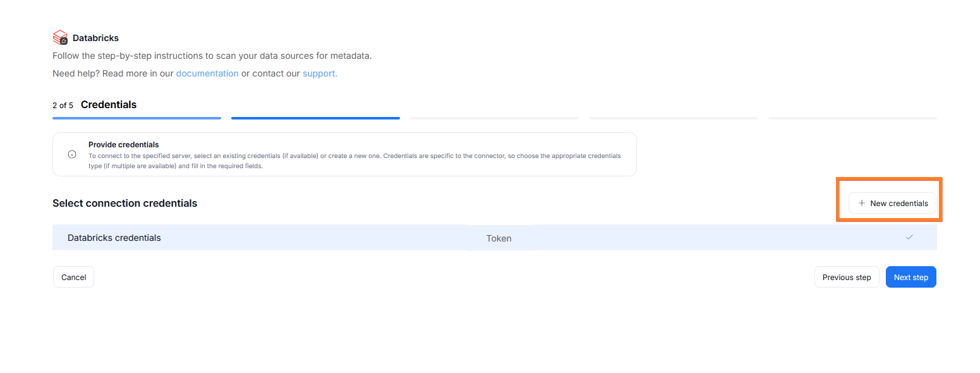The width and height of the screenshot is (980, 373).
Task: Click the first step progress bar
Action: pos(136,118)
